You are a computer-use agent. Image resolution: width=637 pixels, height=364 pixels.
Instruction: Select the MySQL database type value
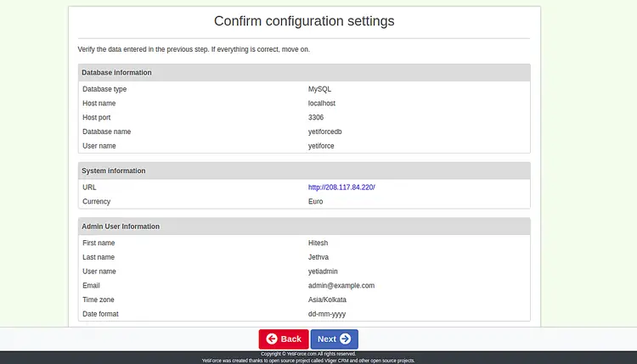tap(319, 88)
